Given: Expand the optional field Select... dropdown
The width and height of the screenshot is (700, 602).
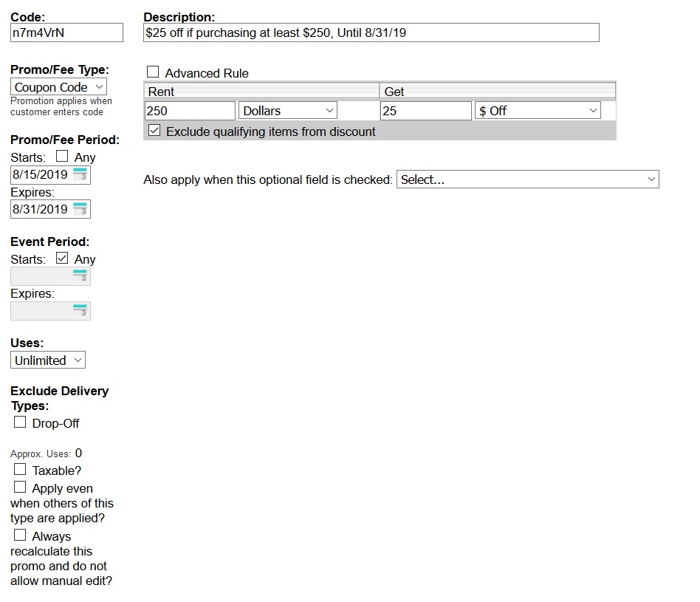Looking at the screenshot, I should [527, 179].
